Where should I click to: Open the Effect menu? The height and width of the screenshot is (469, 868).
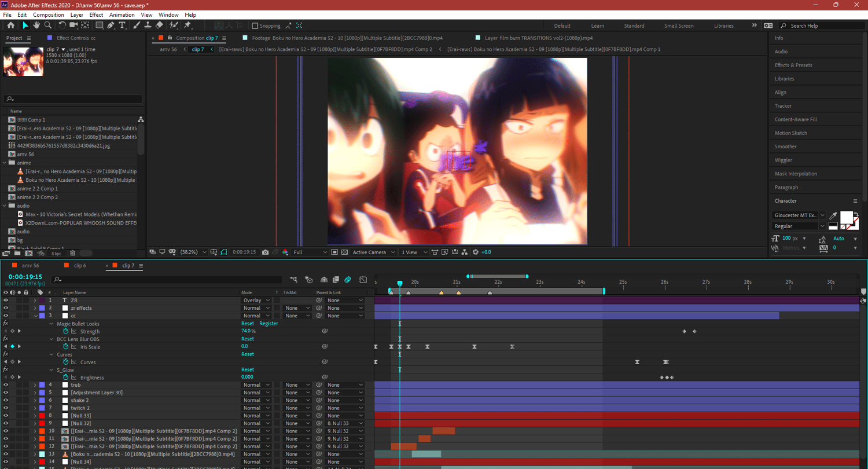[96, 14]
